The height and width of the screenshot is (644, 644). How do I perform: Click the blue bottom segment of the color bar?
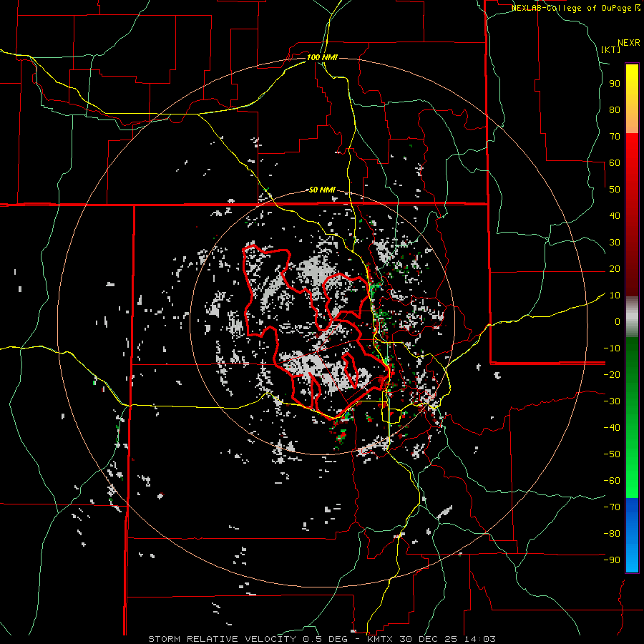pos(632,535)
